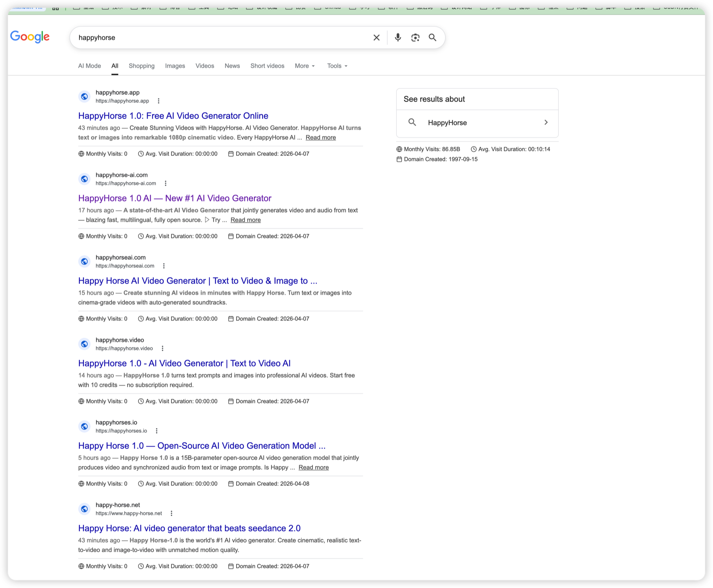The image size is (713, 588).
Task: Switch to the Images tab
Action: 175,66
